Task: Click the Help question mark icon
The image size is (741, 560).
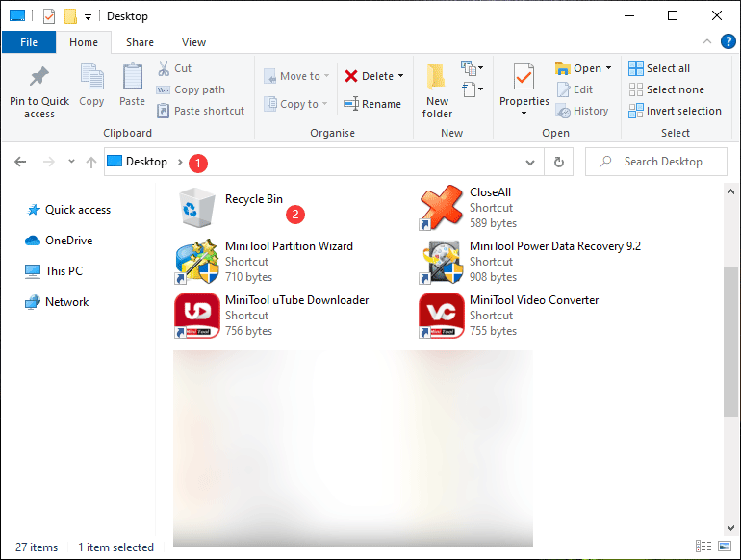Action: 728,41
